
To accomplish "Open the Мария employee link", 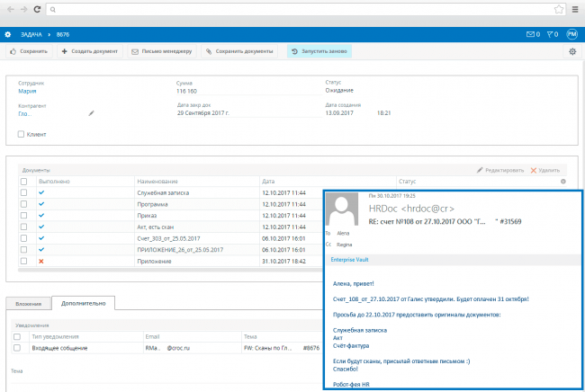I will (x=26, y=91).
